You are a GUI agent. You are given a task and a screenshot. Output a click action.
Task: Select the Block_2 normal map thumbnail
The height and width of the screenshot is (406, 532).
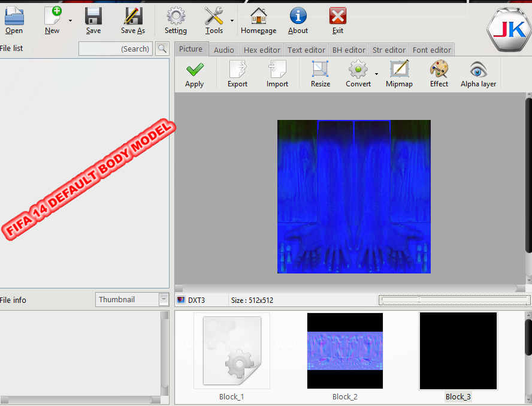pyautogui.click(x=345, y=351)
